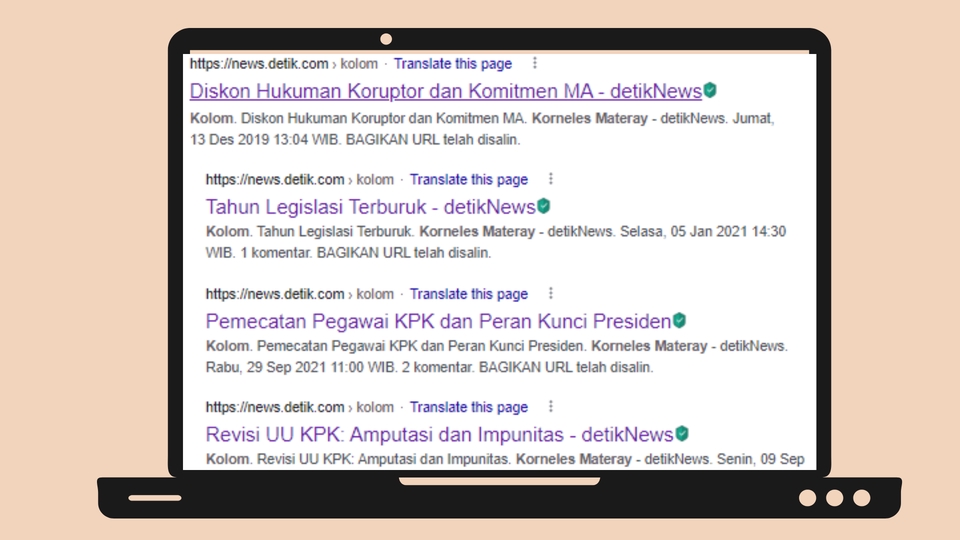
Task: Click the snippet text ending 'Senin, 09 Sep'
Action: point(505,459)
